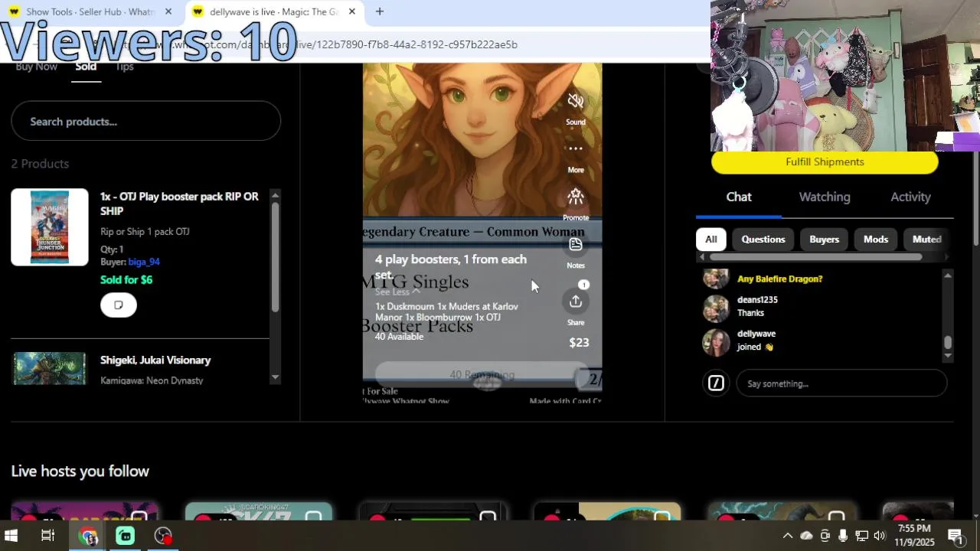The width and height of the screenshot is (980, 551).
Task: Open volume control in system tray
Action: point(880,536)
